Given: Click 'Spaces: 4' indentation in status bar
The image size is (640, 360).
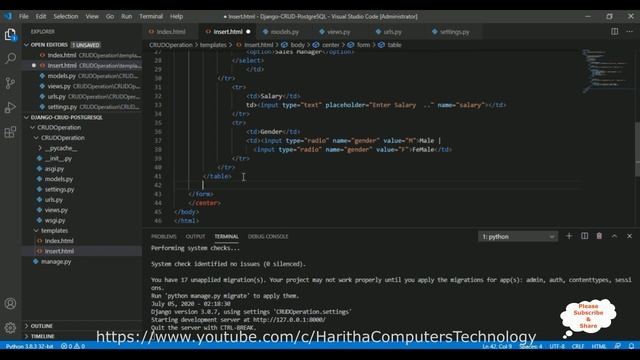Looking at the screenshot, I should click(x=531, y=346).
